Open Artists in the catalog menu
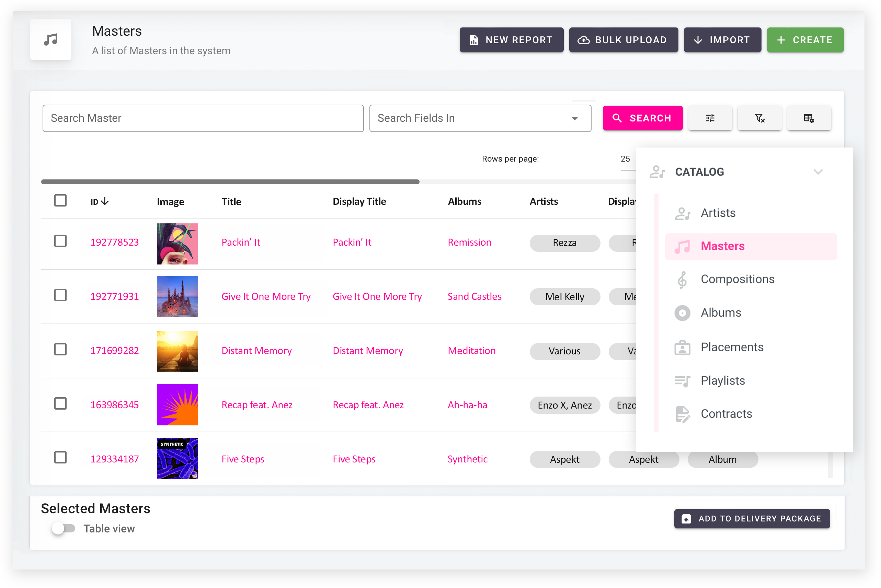This screenshot has width=881, height=588. (x=718, y=213)
